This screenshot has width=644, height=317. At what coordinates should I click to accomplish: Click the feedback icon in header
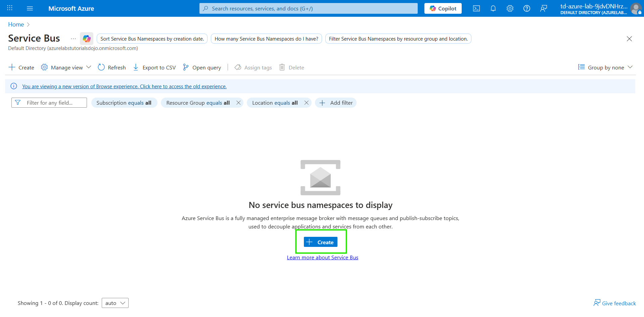coord(543,8)
